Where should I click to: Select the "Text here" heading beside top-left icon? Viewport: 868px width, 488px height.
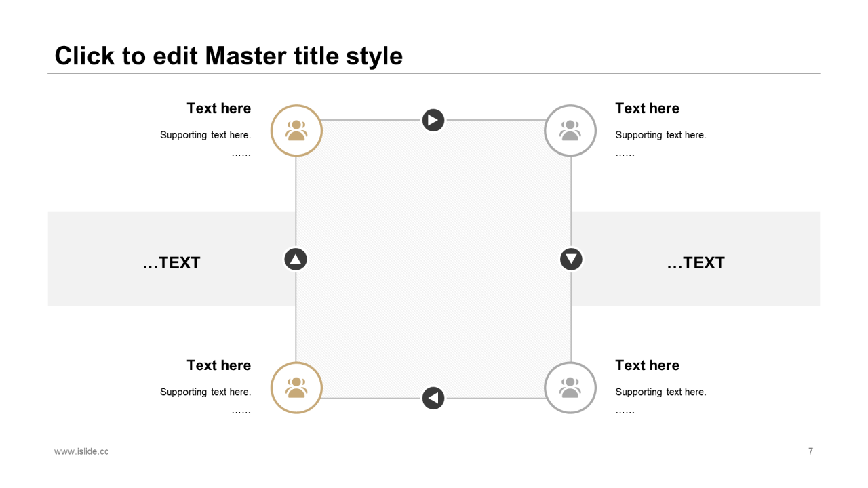tap(218, 108)
